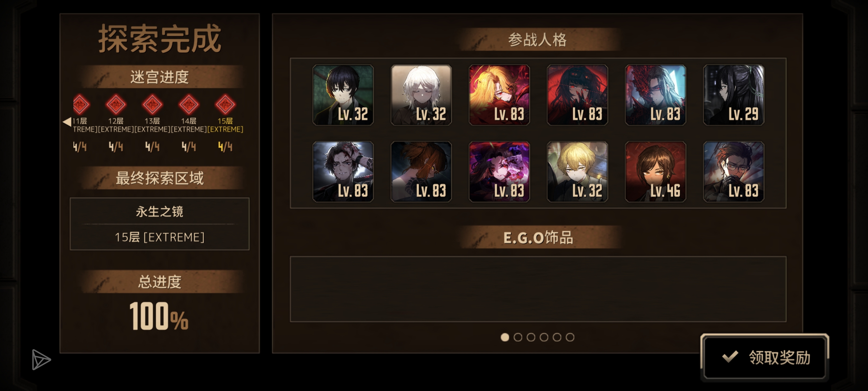Click the empty E.G.O饰品 panel

538,289
